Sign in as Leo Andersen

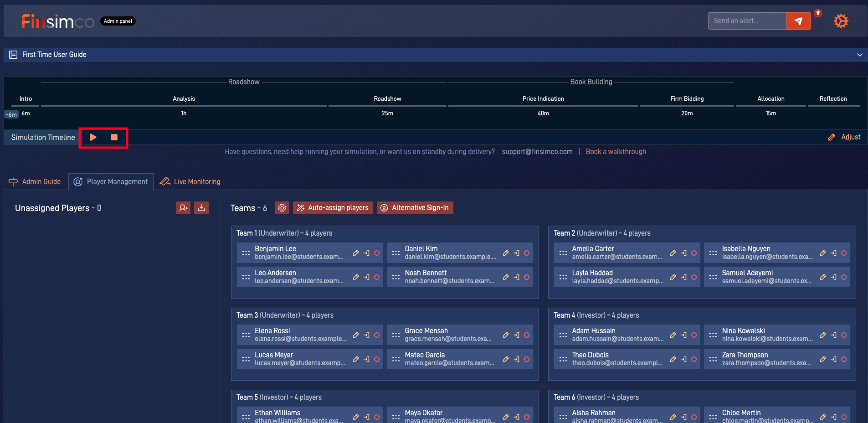click(366, 277)
